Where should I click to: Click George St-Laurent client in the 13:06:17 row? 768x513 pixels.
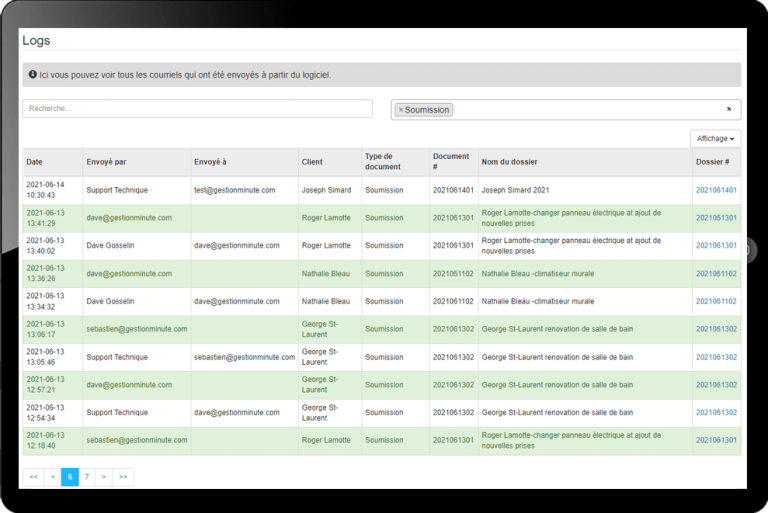tap(320, 329)
